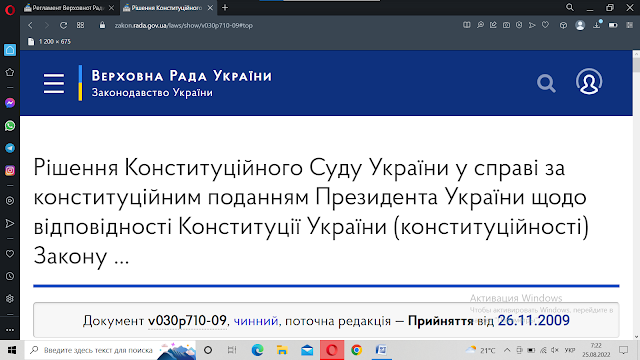Open Messenger in Opera sidebar
Viewport: 640px width, 360px height.
tap(10, 103)
